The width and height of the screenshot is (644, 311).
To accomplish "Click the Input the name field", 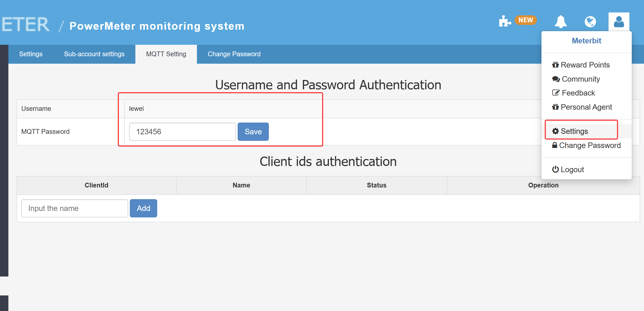I will pyautogui.click(x=74, y=208).
